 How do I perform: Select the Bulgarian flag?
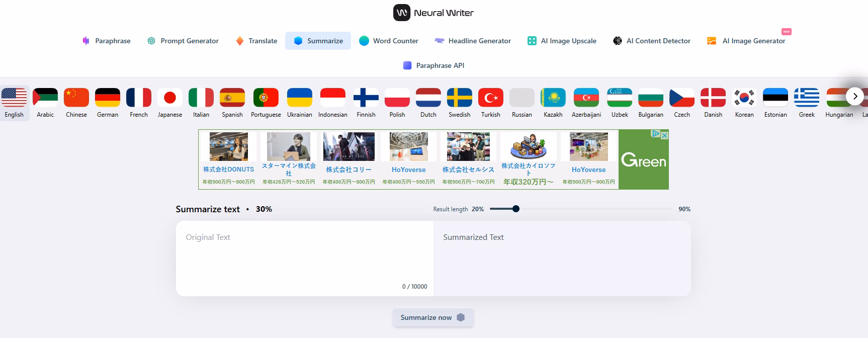pyautogui.click(x=651, y=98)
